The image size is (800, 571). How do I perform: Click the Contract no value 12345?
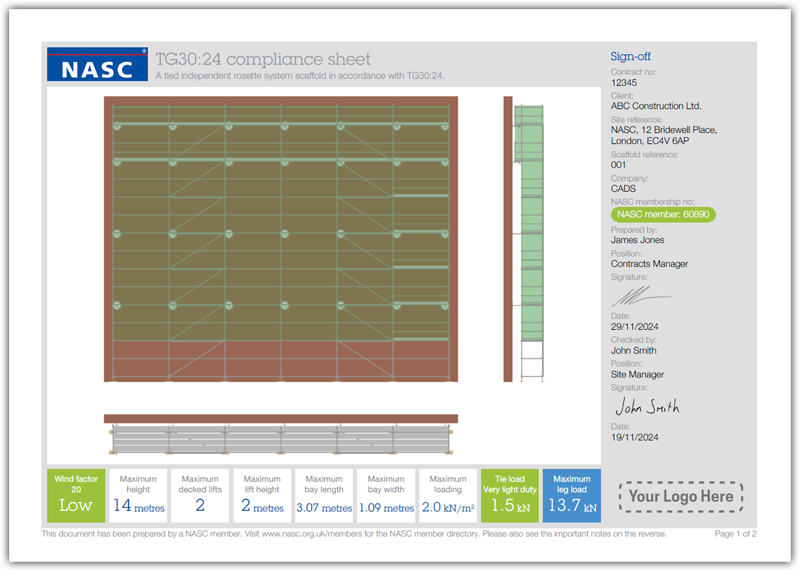(625, 83)
